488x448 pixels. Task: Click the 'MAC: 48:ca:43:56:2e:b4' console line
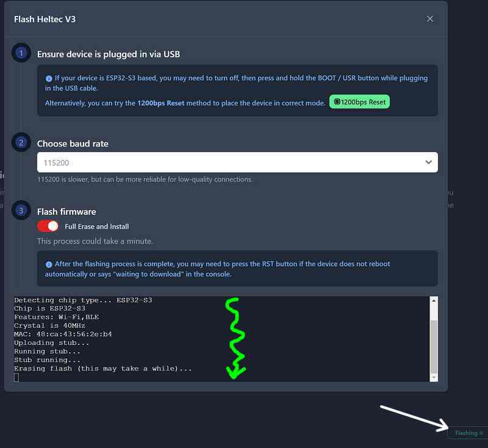(x=63, y=334)
